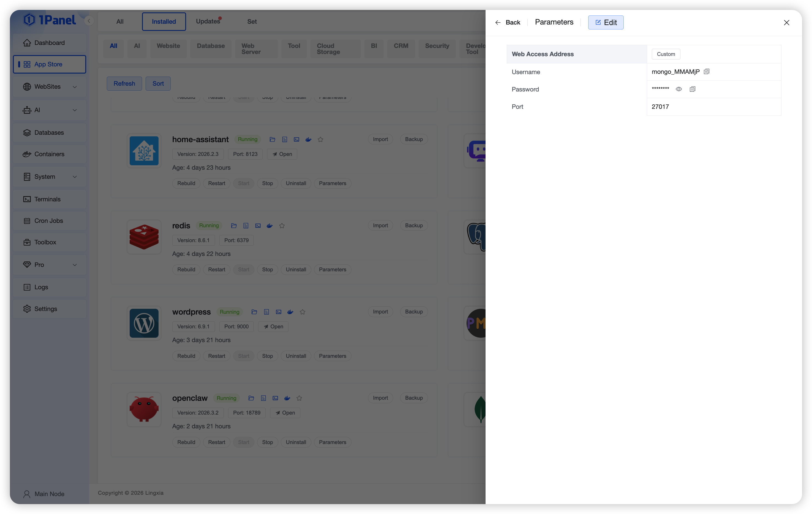Switch to the Updates tab
The image size is (812, 514).
tap(208, 21)
